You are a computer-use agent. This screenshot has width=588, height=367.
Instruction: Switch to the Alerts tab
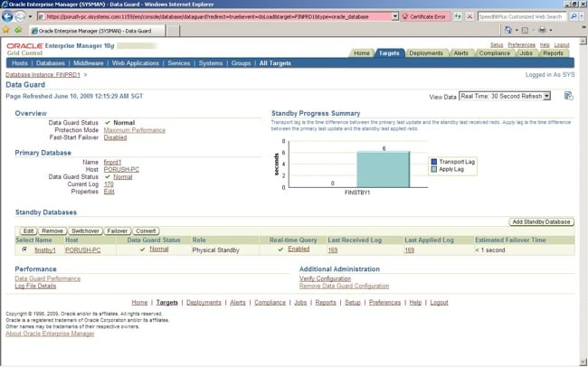click(460, 53)
